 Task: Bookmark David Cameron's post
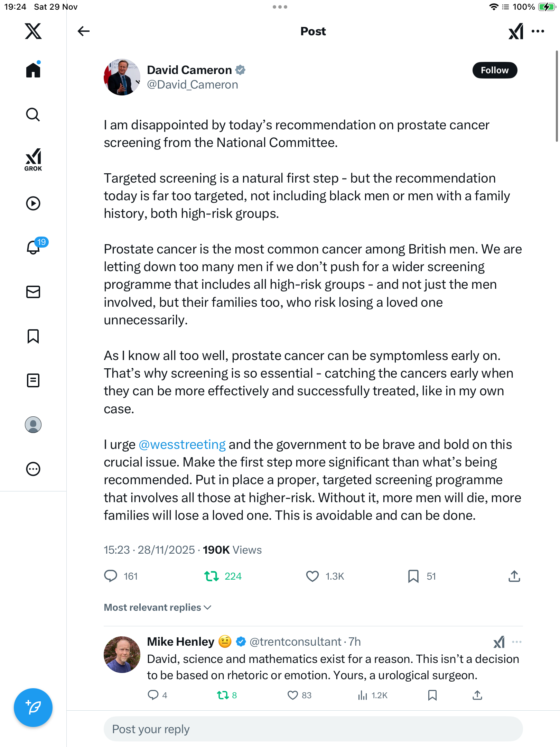[x=413, y=576]
